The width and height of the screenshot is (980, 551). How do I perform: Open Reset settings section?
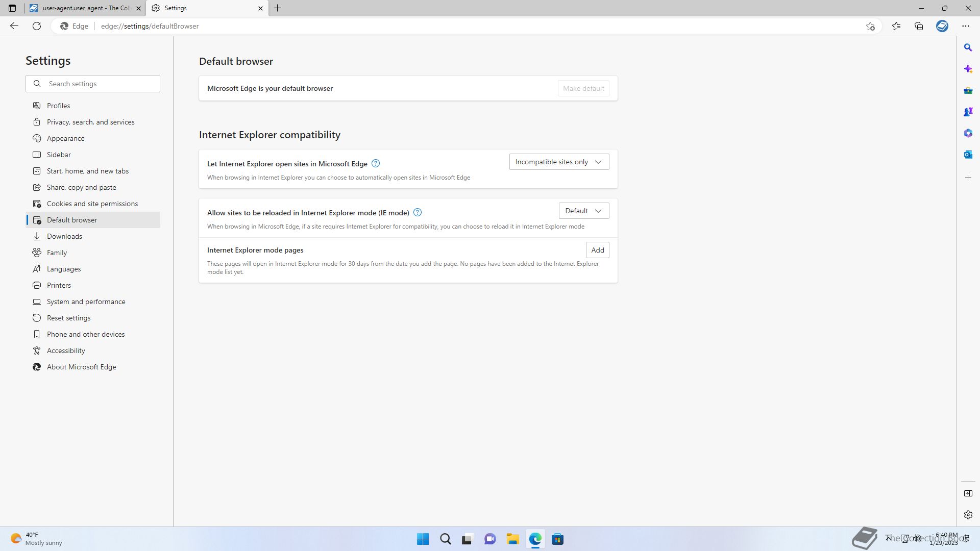93,318
